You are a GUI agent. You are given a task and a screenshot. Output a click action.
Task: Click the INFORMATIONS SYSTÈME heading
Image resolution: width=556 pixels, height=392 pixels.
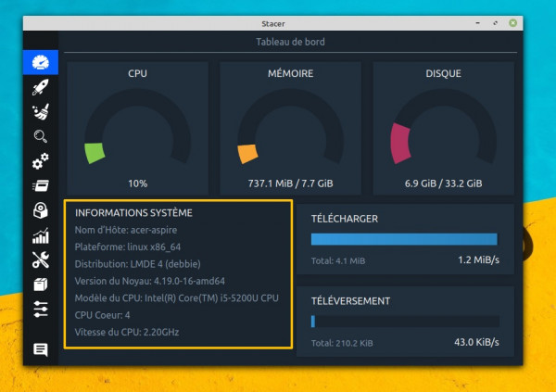[x=133, y=213]
